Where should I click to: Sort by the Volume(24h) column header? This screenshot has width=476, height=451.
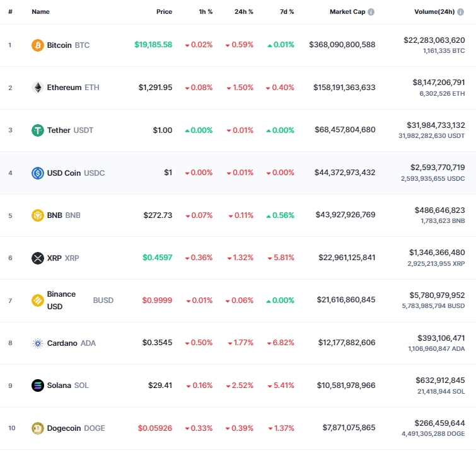(434, 12)
